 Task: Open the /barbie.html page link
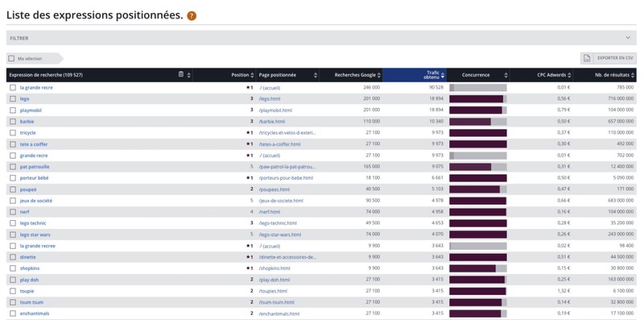272,122
